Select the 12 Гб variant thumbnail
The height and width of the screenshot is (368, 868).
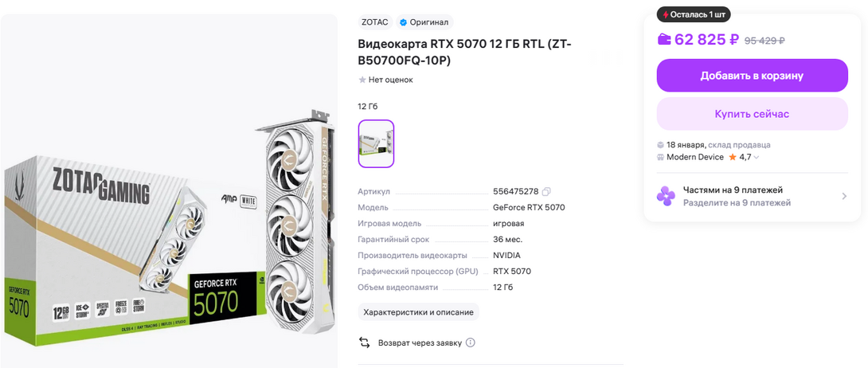point(377,143)
